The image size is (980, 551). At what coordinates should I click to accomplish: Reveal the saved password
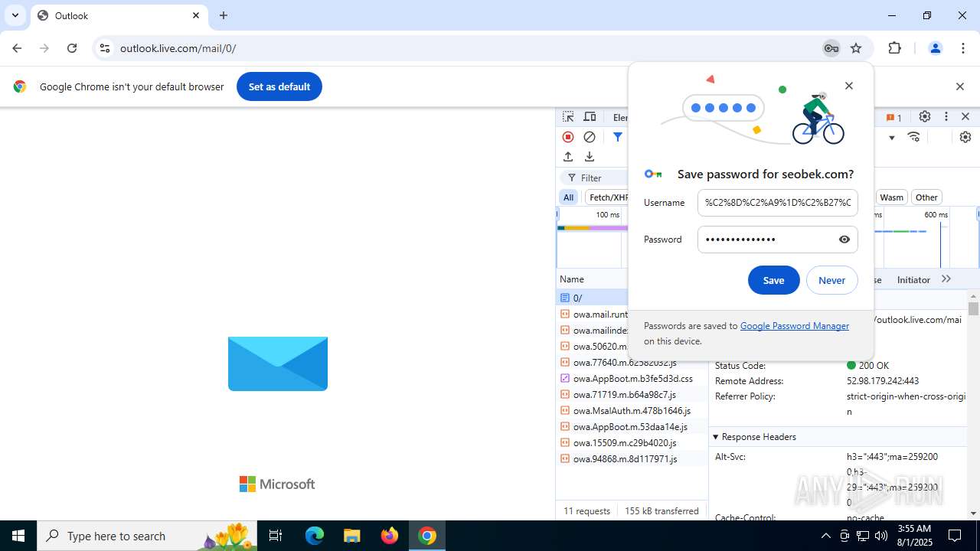tap(844, 240)
